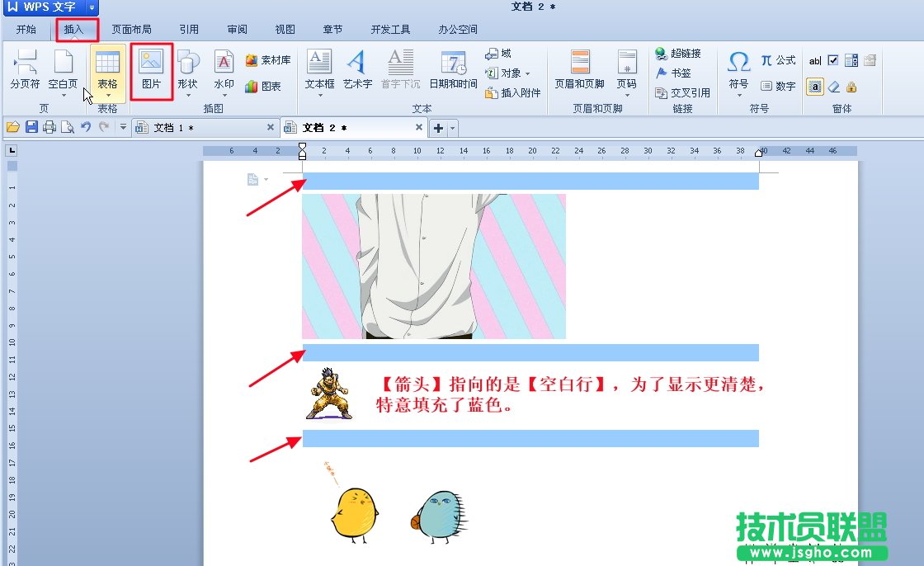Toggle form protection with the lock icon
The image size is (924, 566).
[853, 87]
